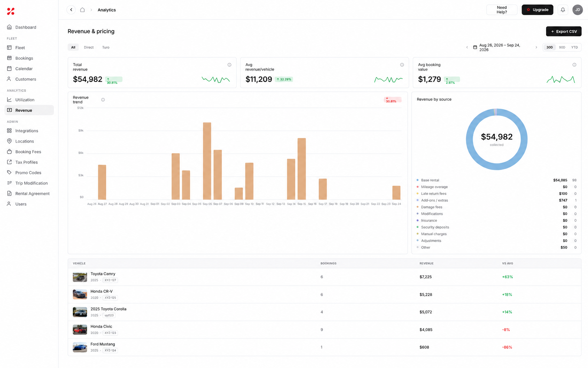Click the Honda Civic revenue $4,085

coord(426,330)
